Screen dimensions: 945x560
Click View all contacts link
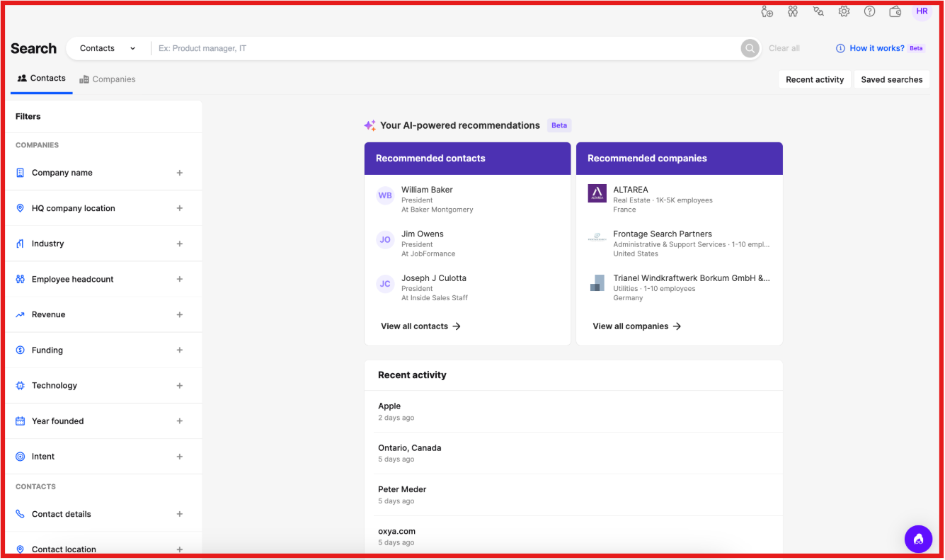[x=421, y=326]
